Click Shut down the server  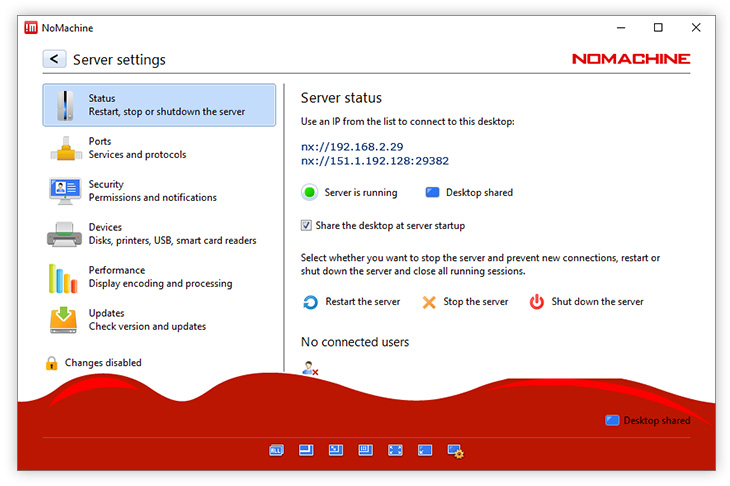coord(586,302)
